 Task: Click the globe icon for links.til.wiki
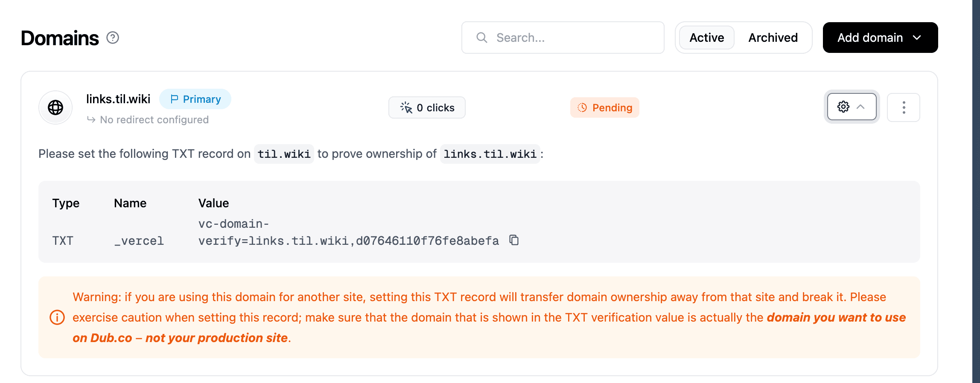(55, 107)
